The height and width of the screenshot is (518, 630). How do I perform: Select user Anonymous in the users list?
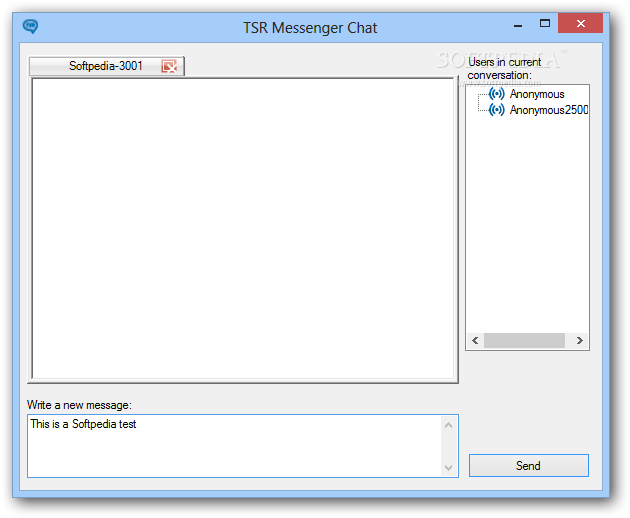pyautogui.click(x=537, y=94)
